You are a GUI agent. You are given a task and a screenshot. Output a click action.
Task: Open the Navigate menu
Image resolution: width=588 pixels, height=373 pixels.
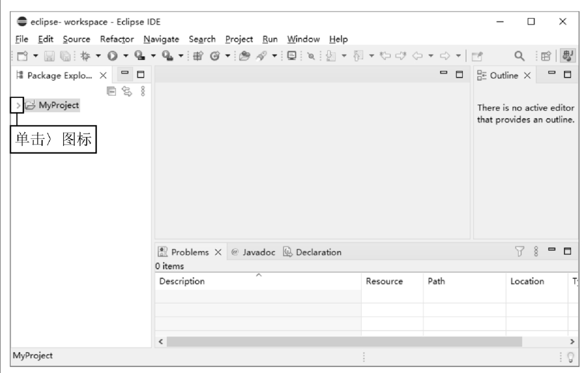point(161,39)
